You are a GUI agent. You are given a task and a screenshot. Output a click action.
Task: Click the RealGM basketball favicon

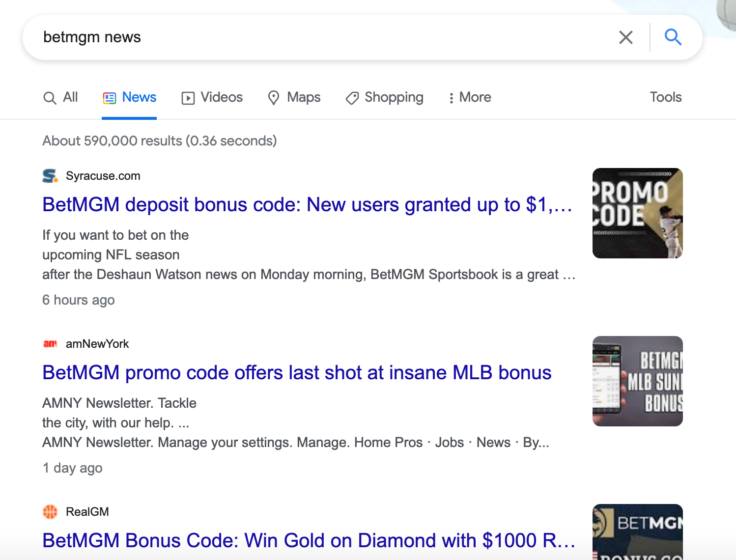coord(50,512)
